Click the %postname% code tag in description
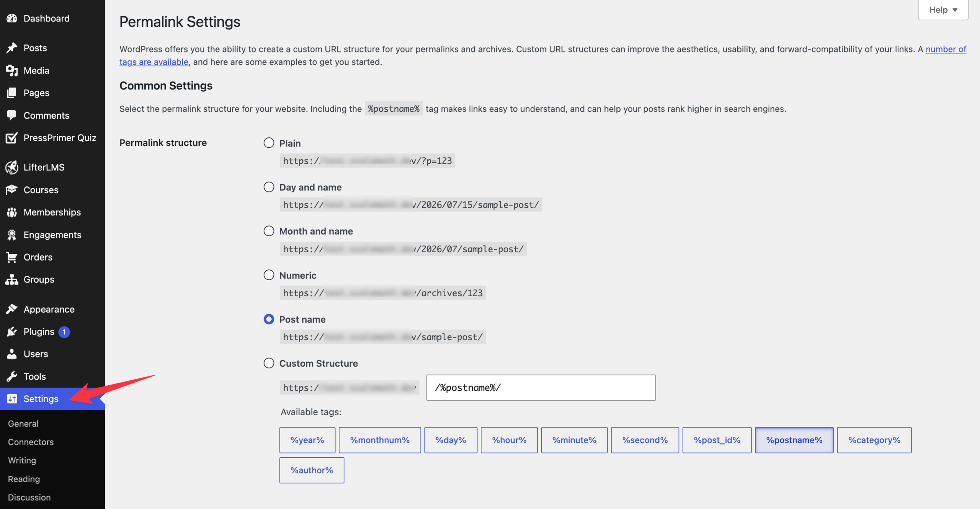Viewport: 980px width, 509px height. coord(394,109)
